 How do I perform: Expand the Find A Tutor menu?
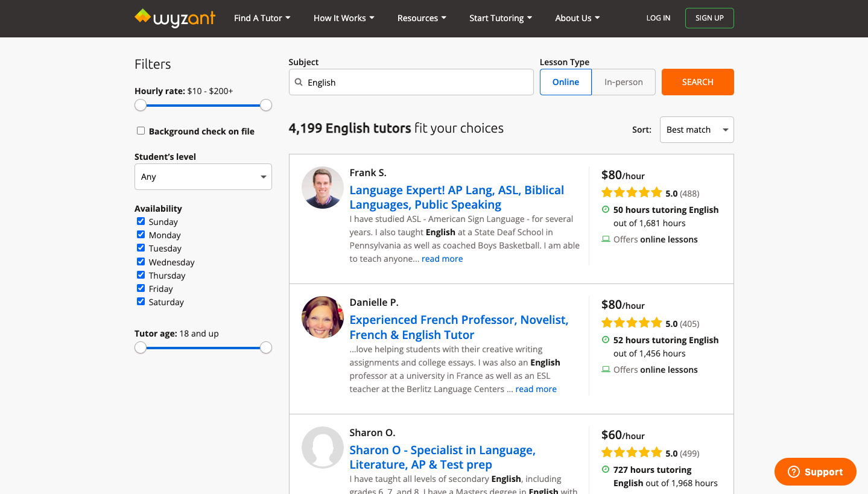click(262, 18)
